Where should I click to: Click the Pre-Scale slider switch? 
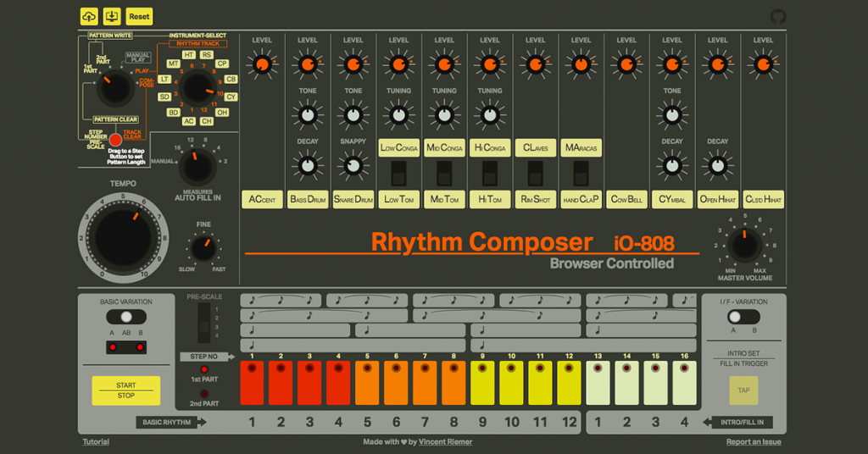coord(202,322)
